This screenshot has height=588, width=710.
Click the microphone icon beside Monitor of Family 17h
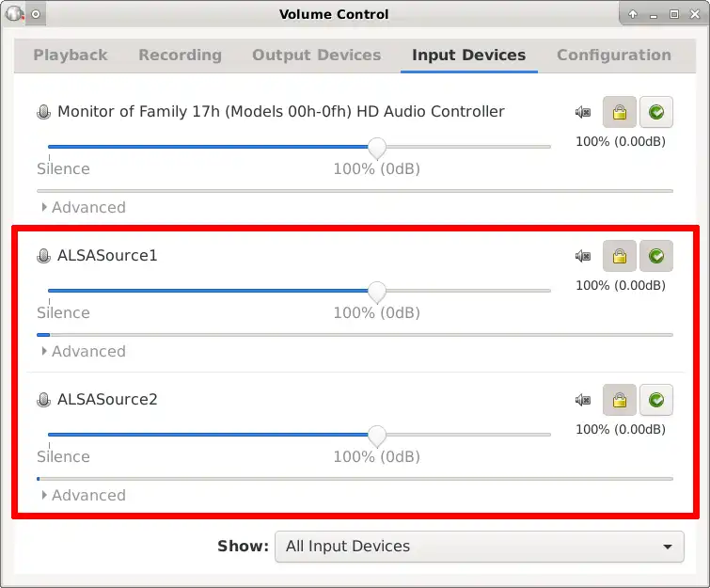[x=43, y=112]
